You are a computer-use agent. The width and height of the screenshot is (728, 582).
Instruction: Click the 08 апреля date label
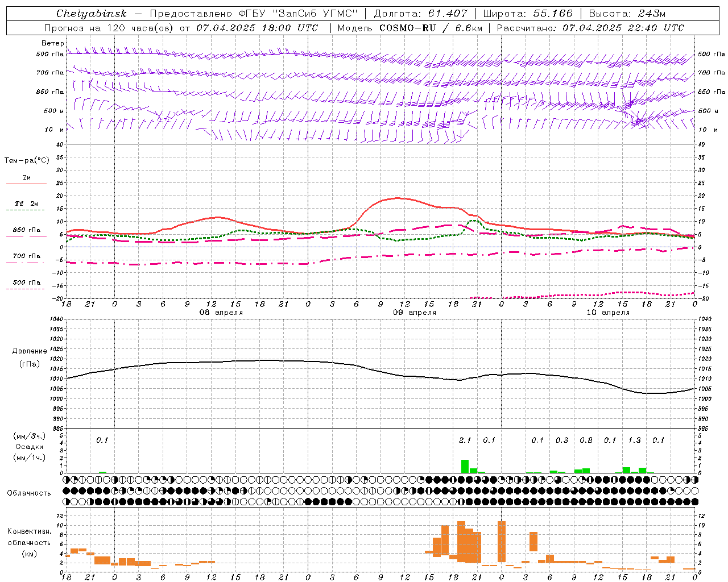tap(221, 313)
